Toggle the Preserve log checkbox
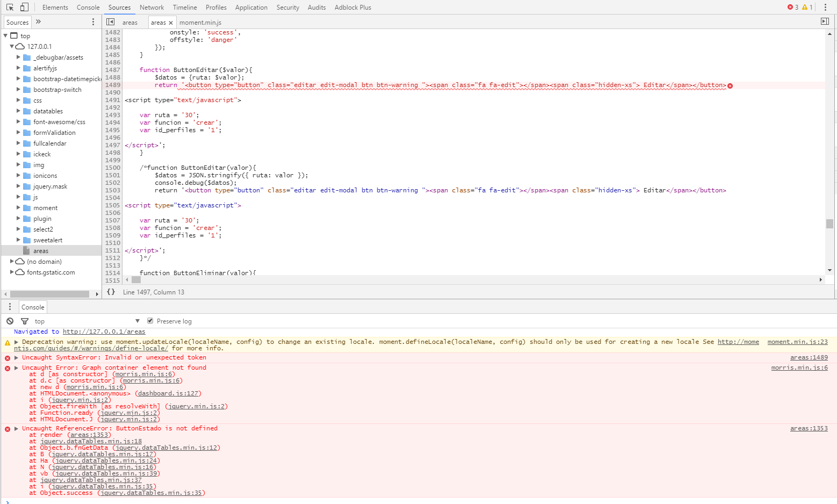 pyautogui.click(x=150, y=321)
